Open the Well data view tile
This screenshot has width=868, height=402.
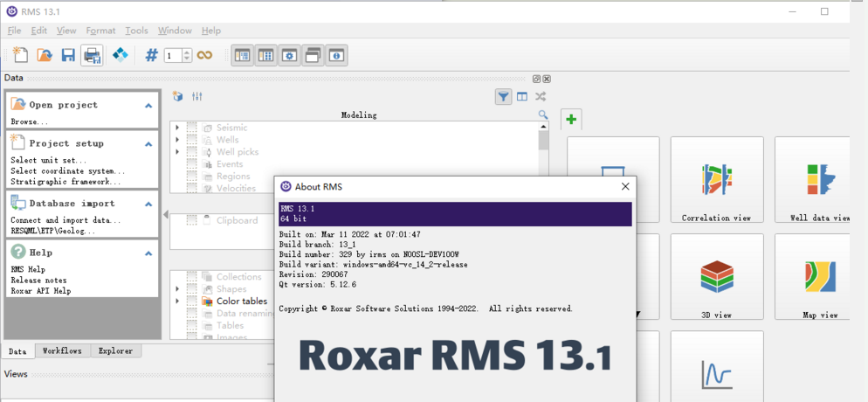tap(813, 180)
